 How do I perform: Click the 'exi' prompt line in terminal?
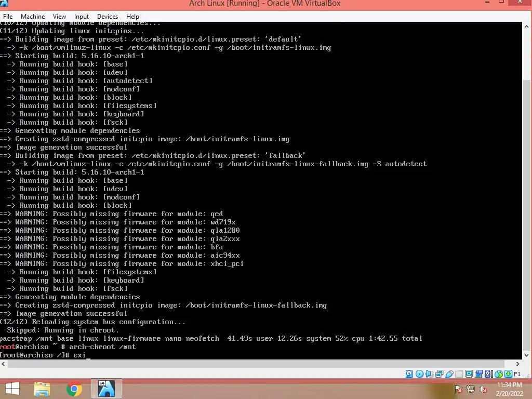[45, 355]
